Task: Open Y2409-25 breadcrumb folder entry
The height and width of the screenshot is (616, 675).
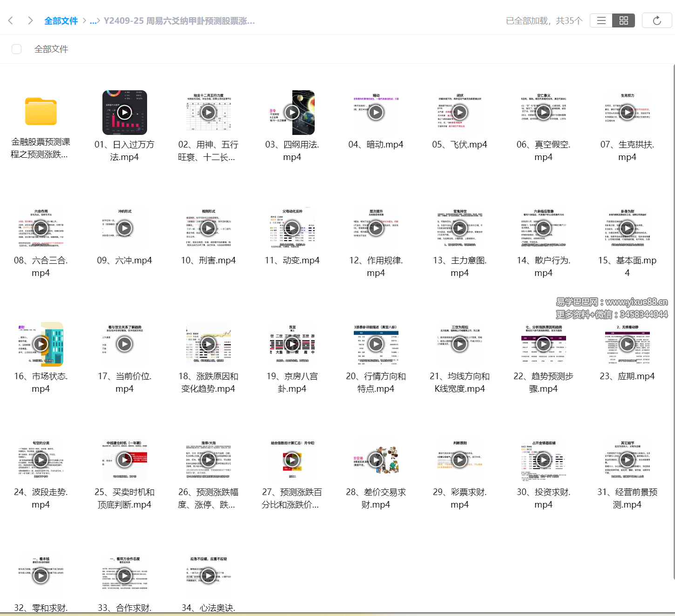Action: [x=179, y=20]
